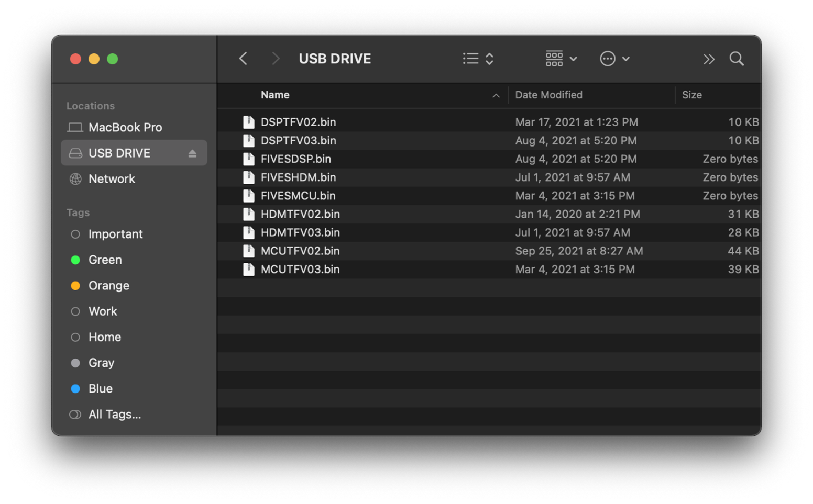Screen dimensions: 813x504
Task: Click the MCUTFV03.bin file icon
Action: [x=249, y=269]
